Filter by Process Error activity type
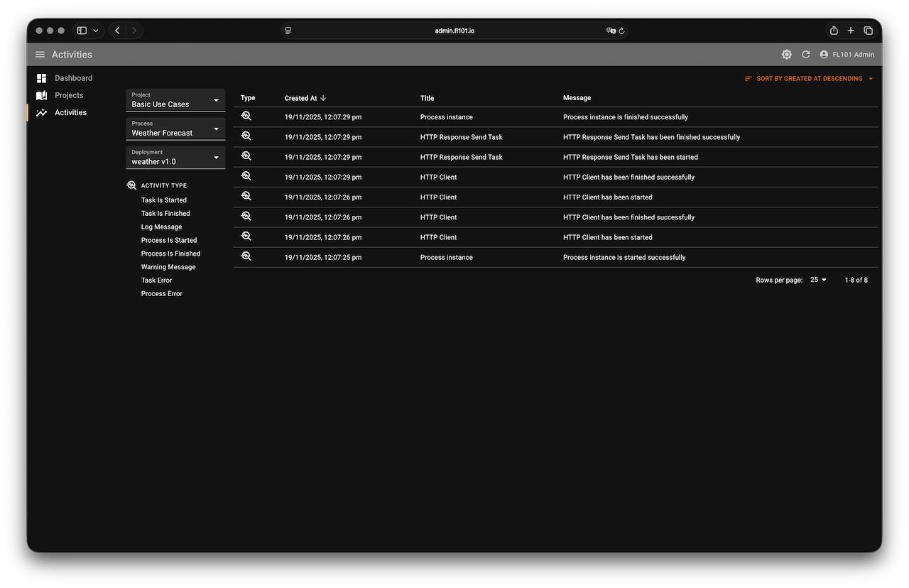909x588 pixels. [161, 294]
